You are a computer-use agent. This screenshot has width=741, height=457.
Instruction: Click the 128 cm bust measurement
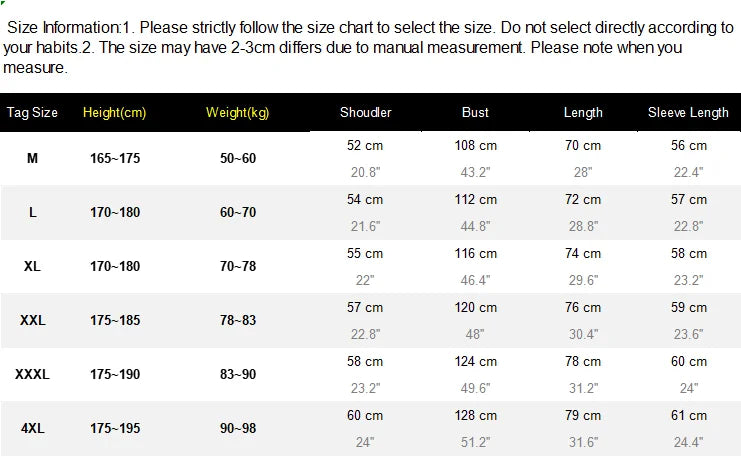(x=475, y=415)
